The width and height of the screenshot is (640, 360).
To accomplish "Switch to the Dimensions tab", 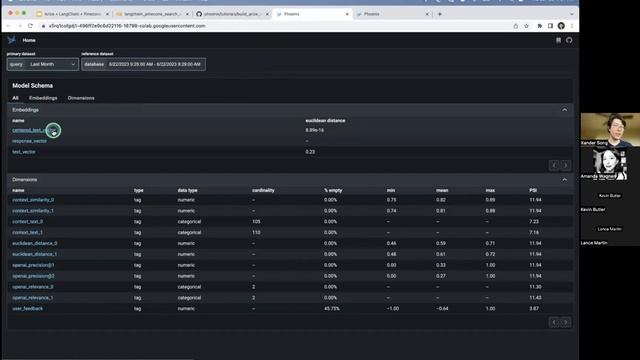I will [81, 98].
